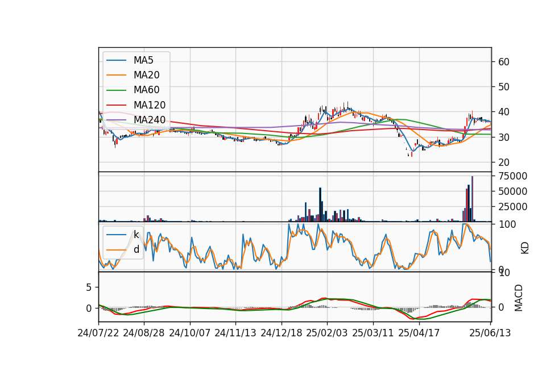Click the orange MA20 legend line
This screenshot has height=392, width=546.
[x=116, y=75]
